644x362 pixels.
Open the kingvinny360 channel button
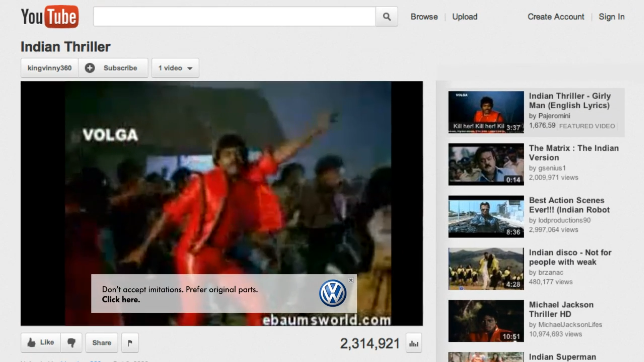(x=49, y=68)
